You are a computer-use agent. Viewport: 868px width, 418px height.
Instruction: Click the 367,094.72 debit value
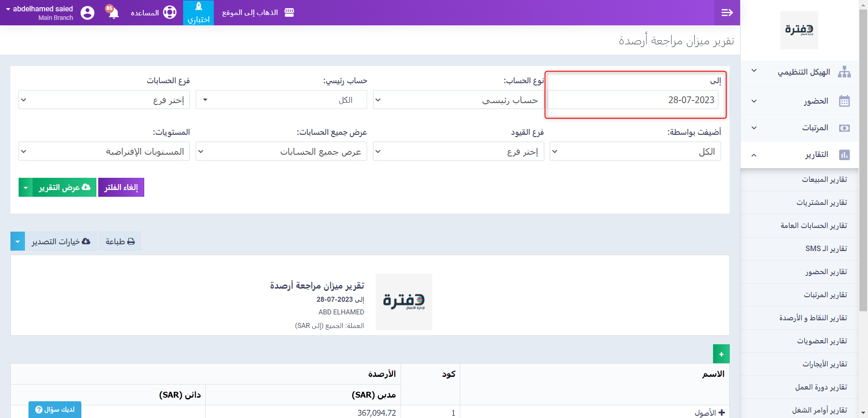(x=377, y=413)
